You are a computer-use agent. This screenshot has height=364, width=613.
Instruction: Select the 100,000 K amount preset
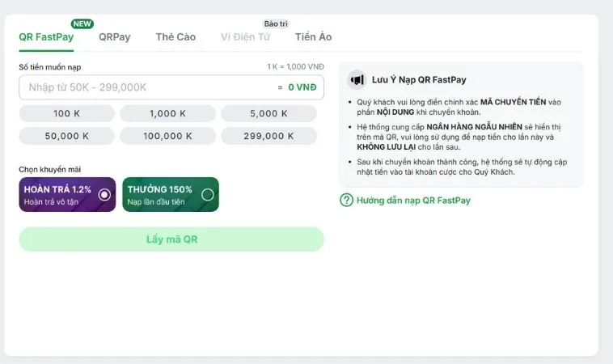167,136
